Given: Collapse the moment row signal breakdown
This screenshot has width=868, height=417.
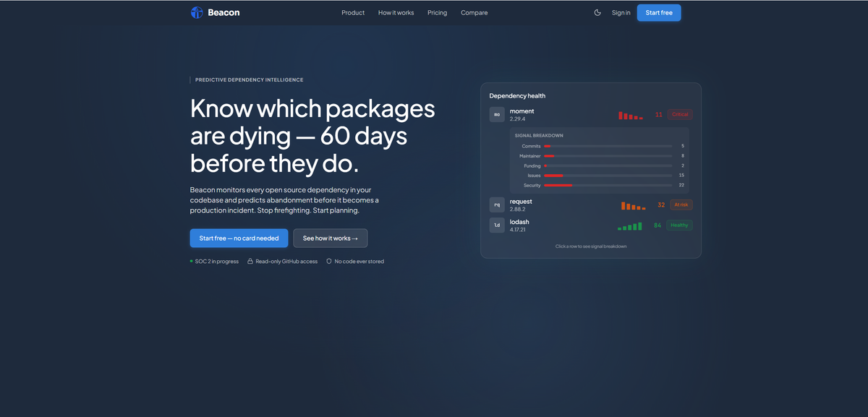Looking at the screenshot, I should pos(591,114).
